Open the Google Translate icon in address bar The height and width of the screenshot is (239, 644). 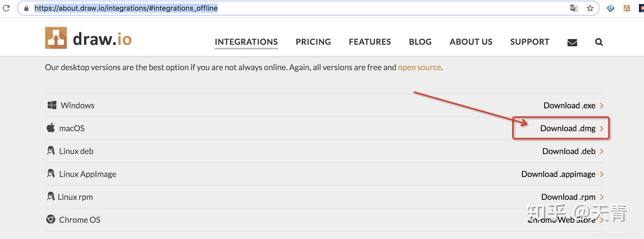pos(574,8)
